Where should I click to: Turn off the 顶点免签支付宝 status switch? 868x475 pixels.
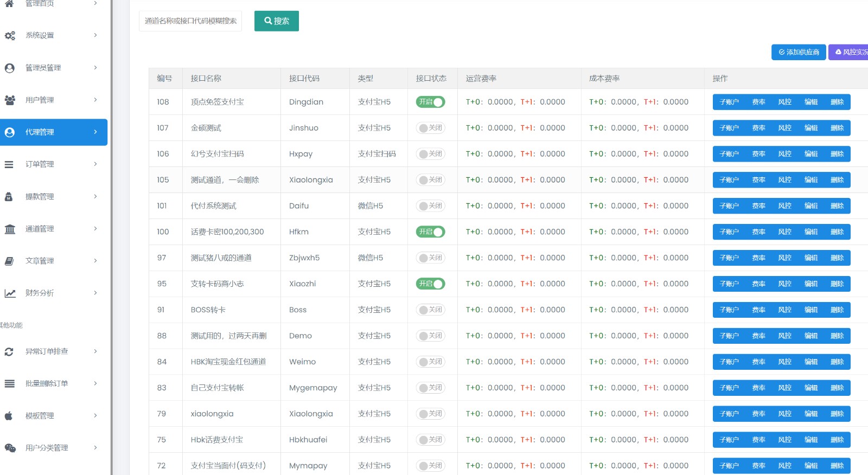(430, 102)
